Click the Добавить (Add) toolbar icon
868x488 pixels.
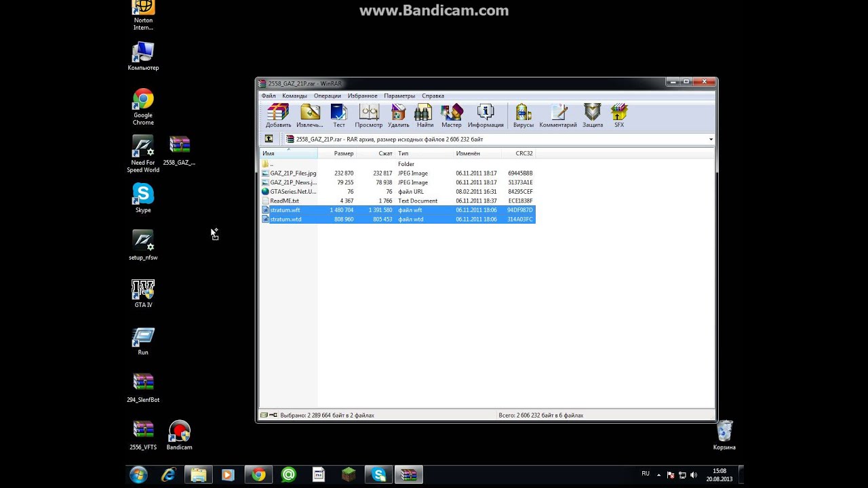coord(278,115)
